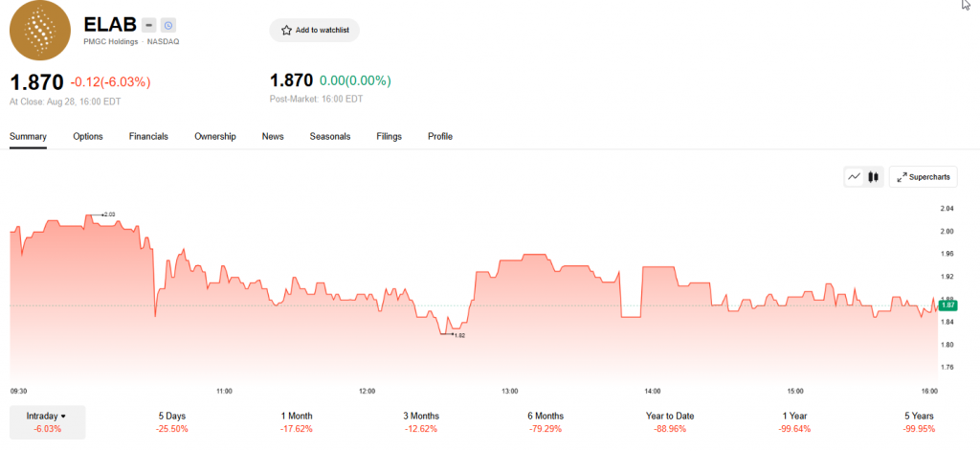
Task: Click the ELAB ticker heading
Action: click(110, 24)
